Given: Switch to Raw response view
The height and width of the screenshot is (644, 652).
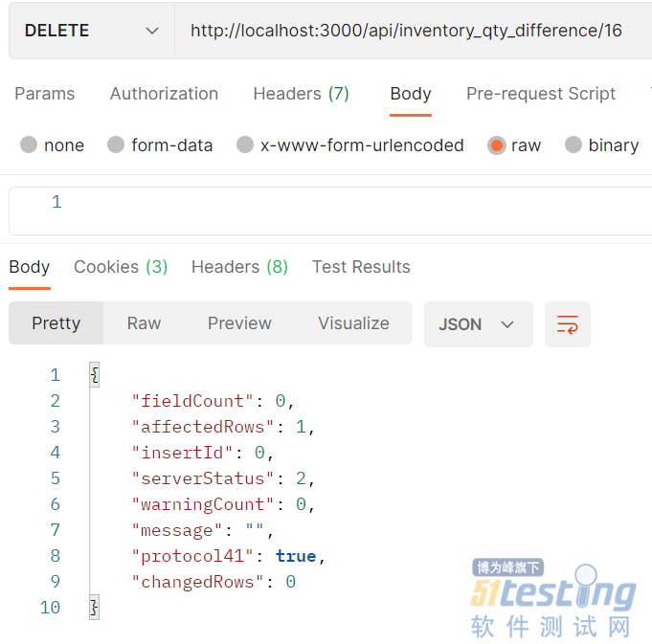Looking at the screenshot, I should click(144, 323).
